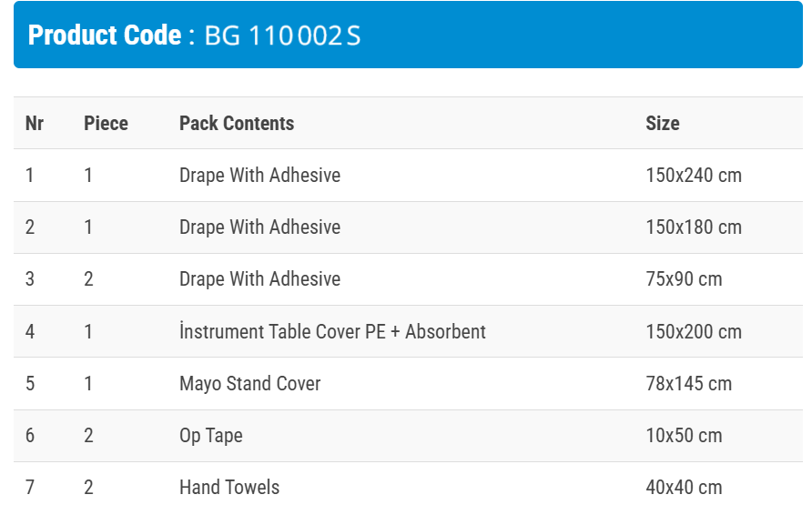Select the 75x90 cm size cell
This screenshot has height=525, width=812.
pyautogui.click(x=684, y=279)
